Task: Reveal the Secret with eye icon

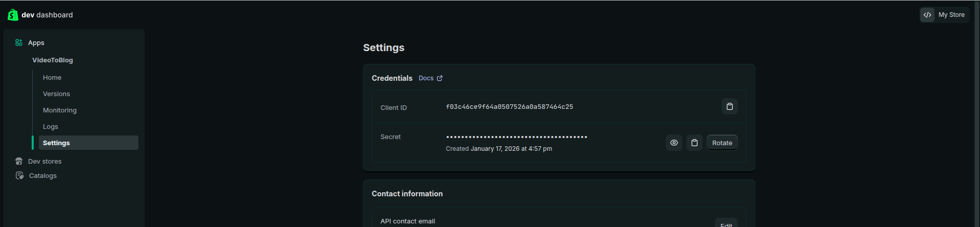Action: [x=674, y=143]
